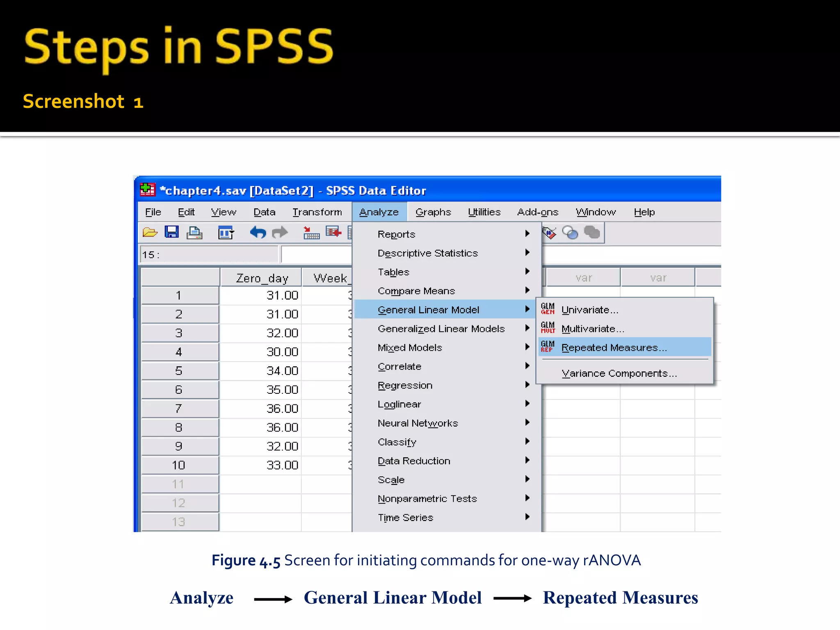840x630 pixels.
Task: Open the Edit menu
Action: [186, 212]
